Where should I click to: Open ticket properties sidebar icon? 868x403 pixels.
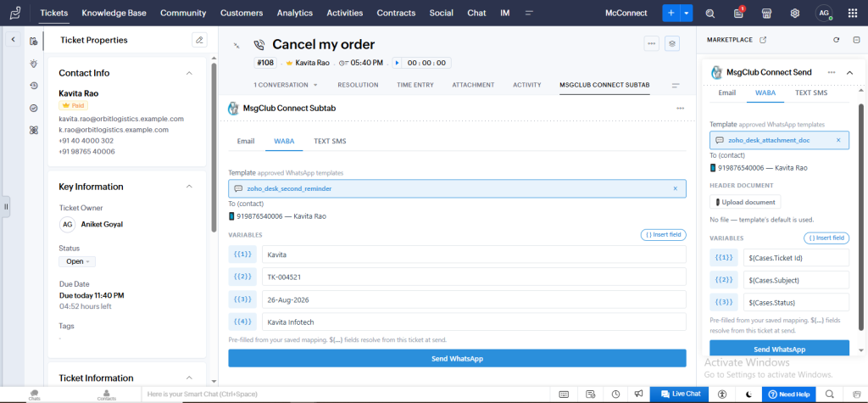tap(33, 41)
